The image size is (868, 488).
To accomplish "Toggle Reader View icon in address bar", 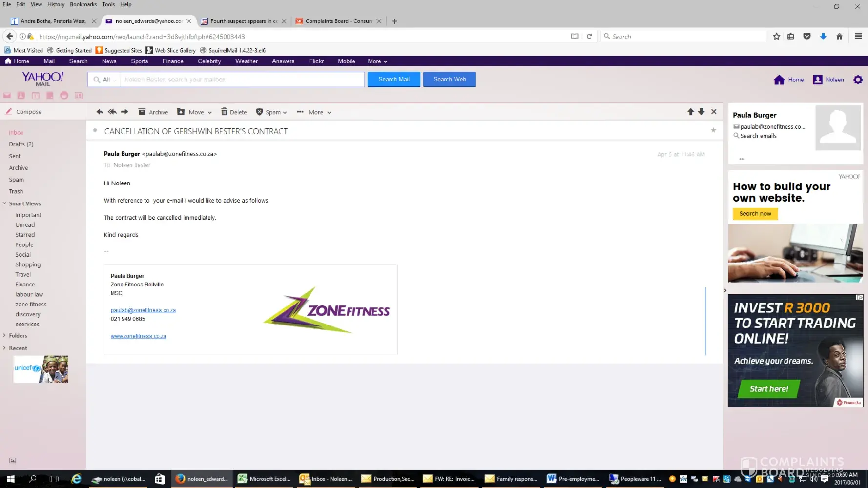I will click(574, 36).
